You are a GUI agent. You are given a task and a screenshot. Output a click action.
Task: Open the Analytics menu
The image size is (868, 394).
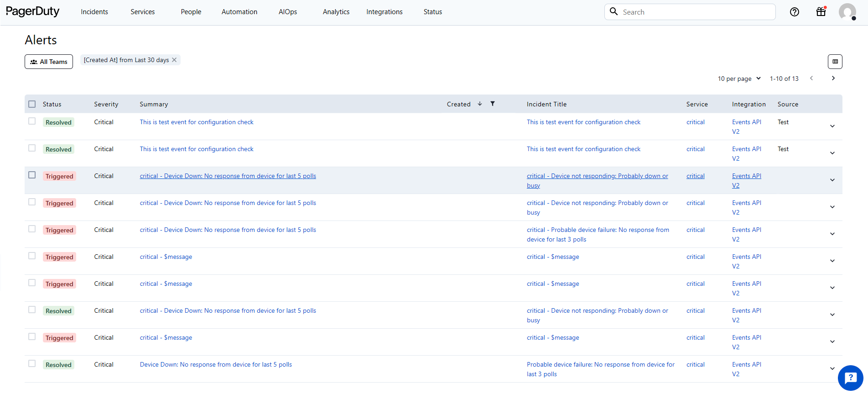pyautogui.click(x=336, y=12)
